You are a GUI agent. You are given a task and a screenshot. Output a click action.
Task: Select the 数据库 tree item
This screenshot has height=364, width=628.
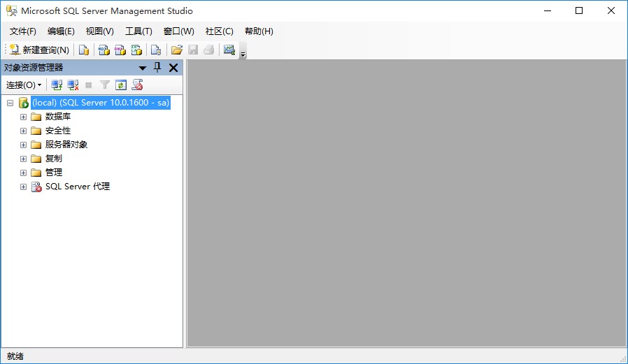[58, 117]
